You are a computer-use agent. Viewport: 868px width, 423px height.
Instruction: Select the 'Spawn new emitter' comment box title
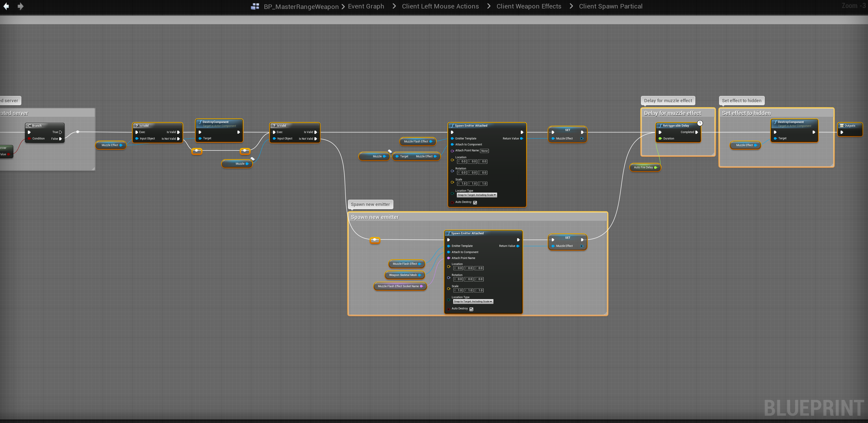(x=375, y=217)
